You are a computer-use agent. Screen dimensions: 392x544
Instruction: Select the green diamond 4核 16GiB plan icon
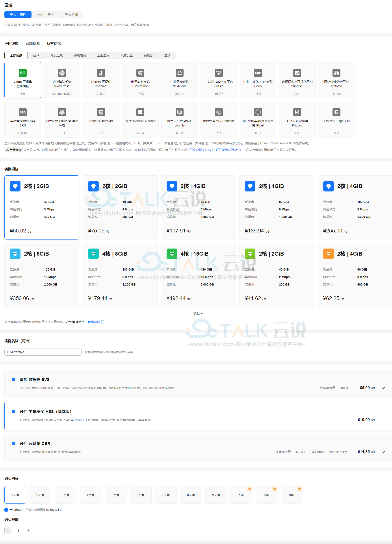click(172, 254)
